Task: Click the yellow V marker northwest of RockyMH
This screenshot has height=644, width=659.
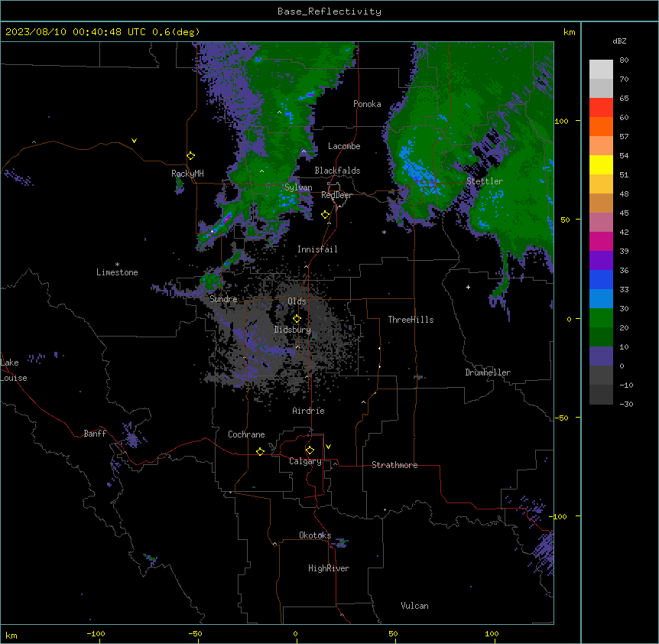Action: tap(134, 141)
